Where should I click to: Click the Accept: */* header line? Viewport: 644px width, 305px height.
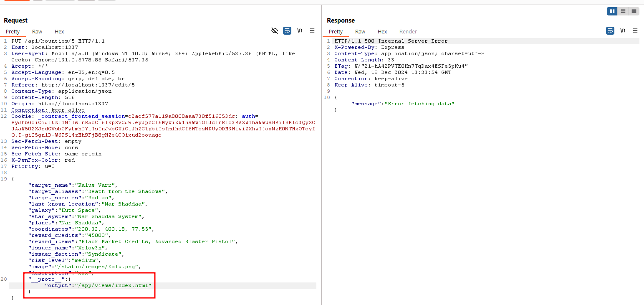(30, 66)
